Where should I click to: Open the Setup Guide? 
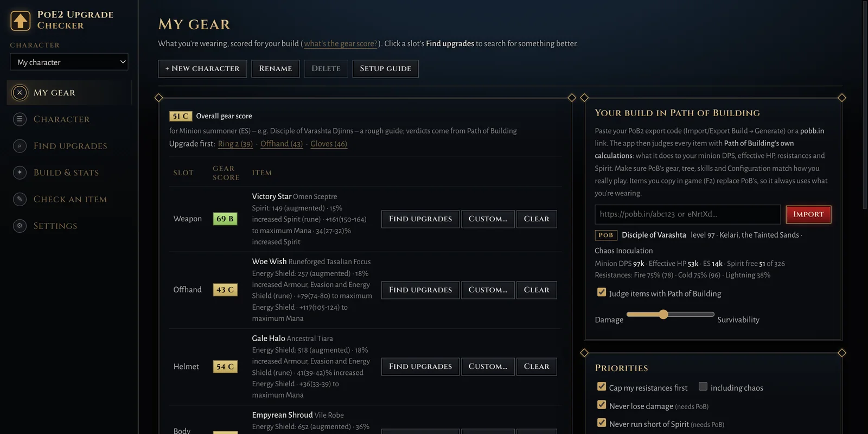click(x=386, y=69)
